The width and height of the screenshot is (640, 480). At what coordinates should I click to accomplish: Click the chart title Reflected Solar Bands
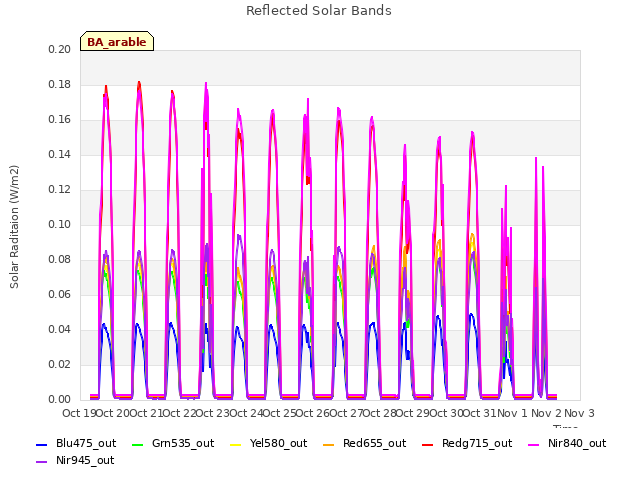click(319, 11)
